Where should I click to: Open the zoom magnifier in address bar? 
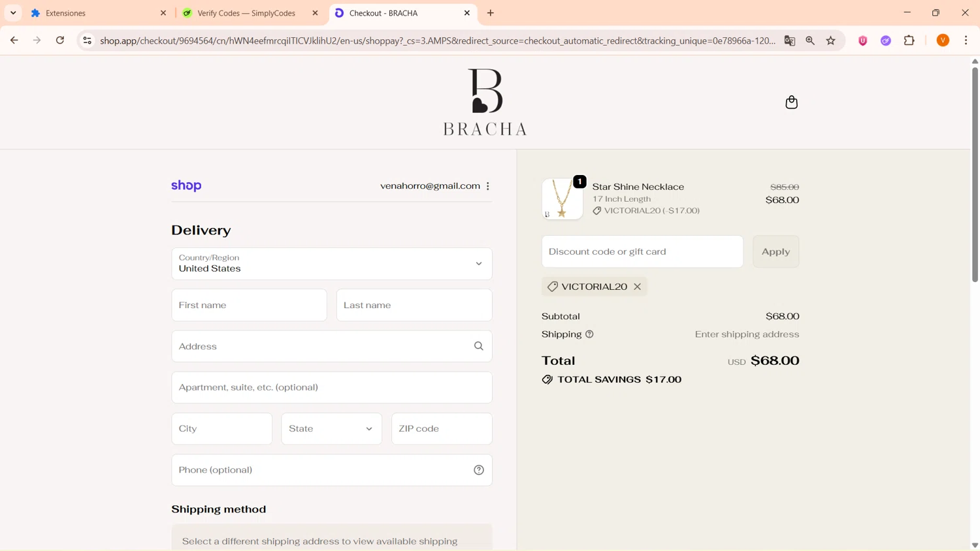[x=810, y=40]
